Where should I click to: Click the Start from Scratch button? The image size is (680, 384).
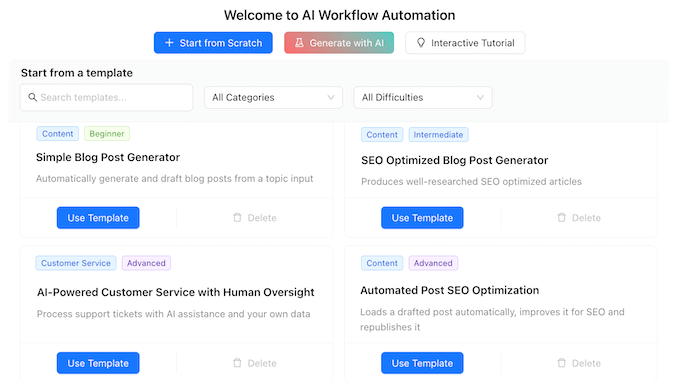coord(213,43)
